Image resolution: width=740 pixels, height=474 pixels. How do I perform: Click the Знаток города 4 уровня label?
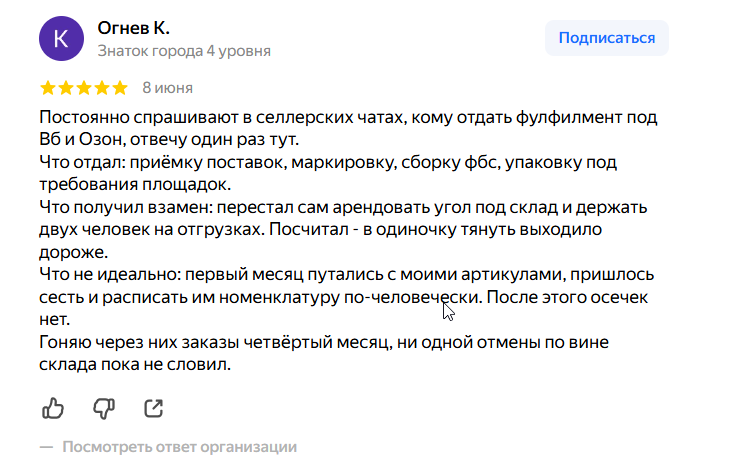(184, 51)
